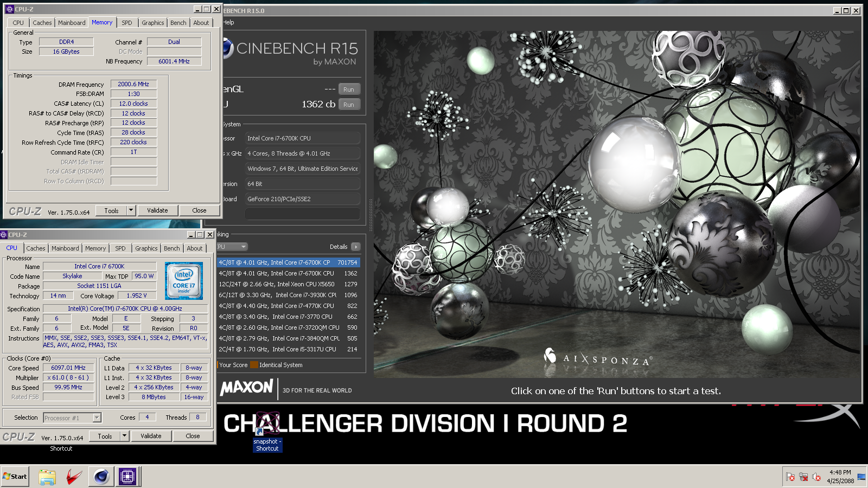
Task: Click the CPU-Z taskbar icon
Action: point(127,477)
